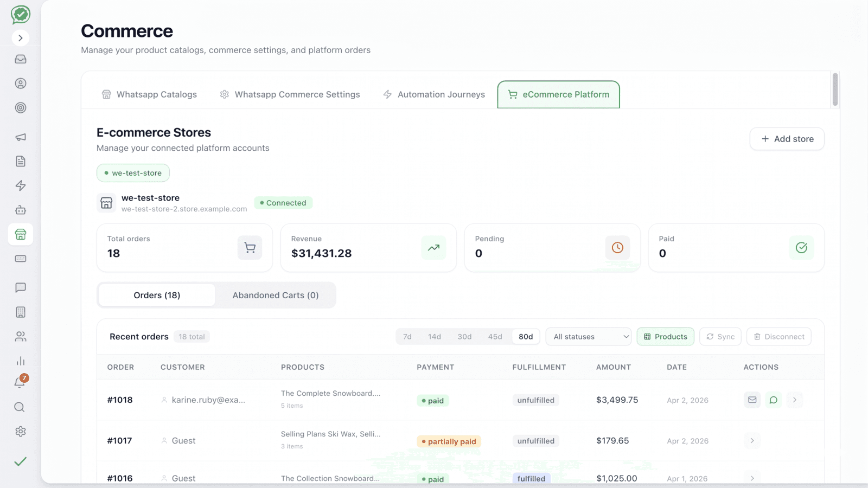Click the AMOUNT column header
The width and height of the screenshot is (868, 488).
tap(614, 367)
